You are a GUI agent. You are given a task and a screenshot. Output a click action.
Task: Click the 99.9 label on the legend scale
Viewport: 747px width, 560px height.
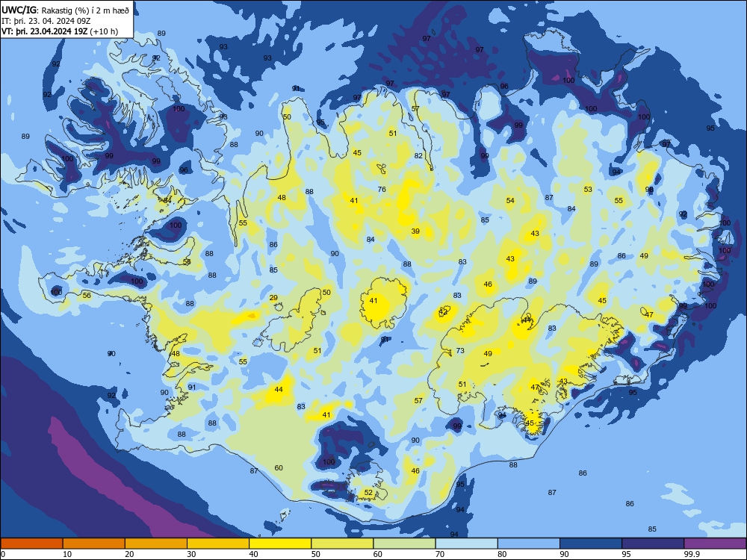coord(691,554)
